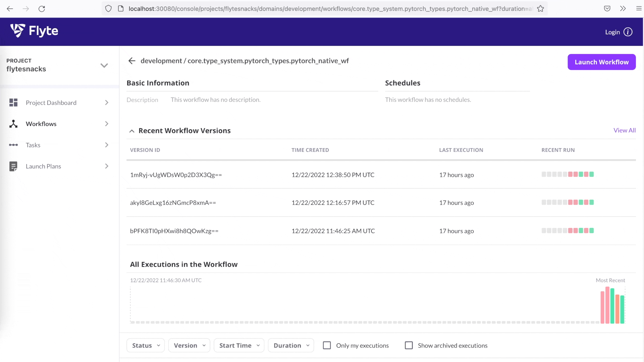Open the Duration filter dropdown
The height and width of the screenshot is (362, 644).
click(x=290, y=345)
